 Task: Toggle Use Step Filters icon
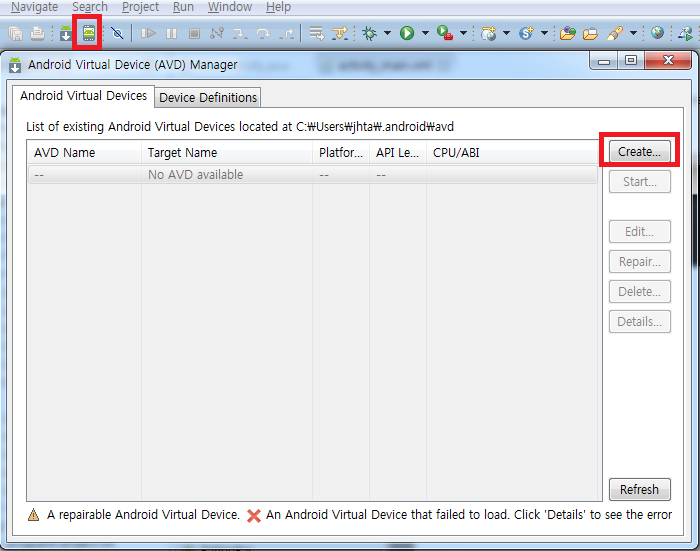(340, 33)
